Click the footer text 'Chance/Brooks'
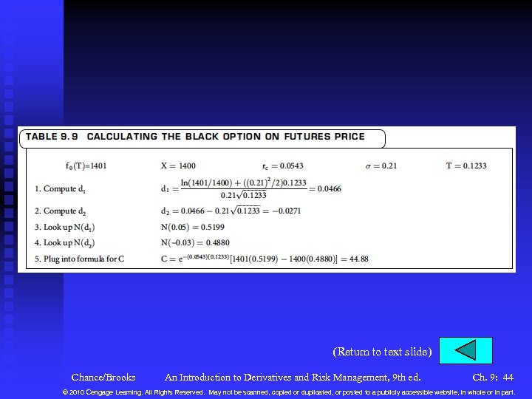The height and width of the screenshot is (399, 532). [103, 378]
